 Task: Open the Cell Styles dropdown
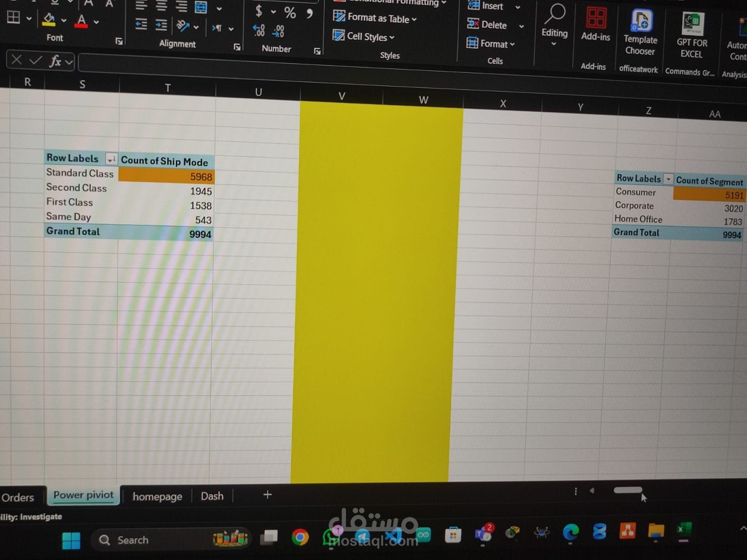click(363, 36)
